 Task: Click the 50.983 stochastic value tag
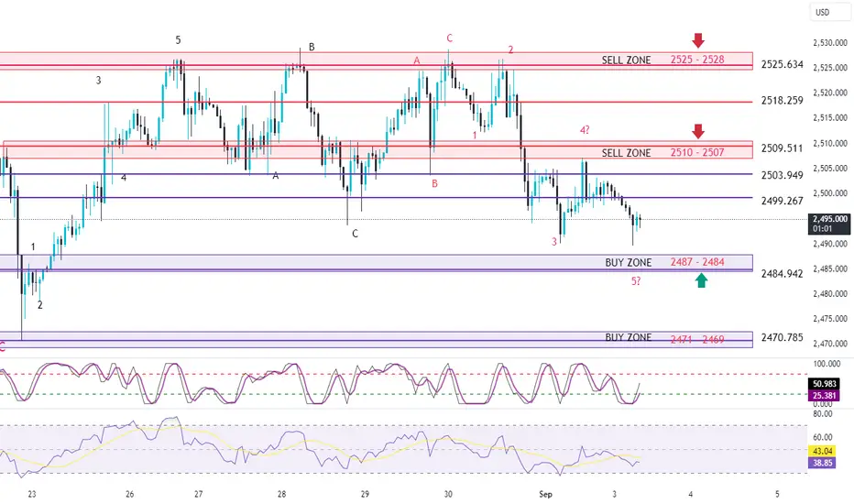(x=824, y=384)
